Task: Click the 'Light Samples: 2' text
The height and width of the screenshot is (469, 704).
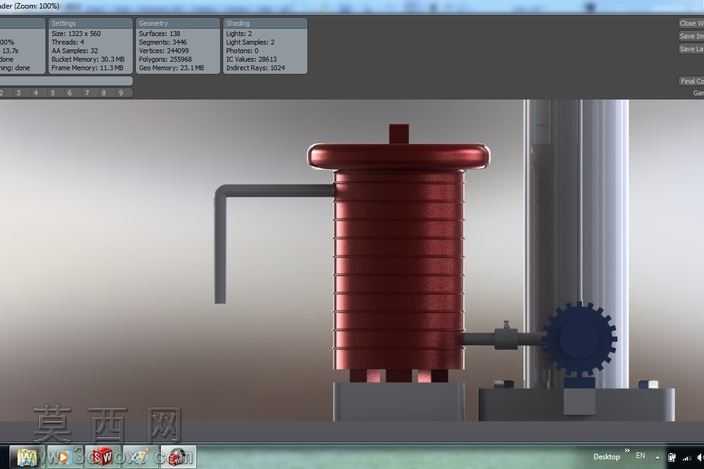Action: (250, 42)
